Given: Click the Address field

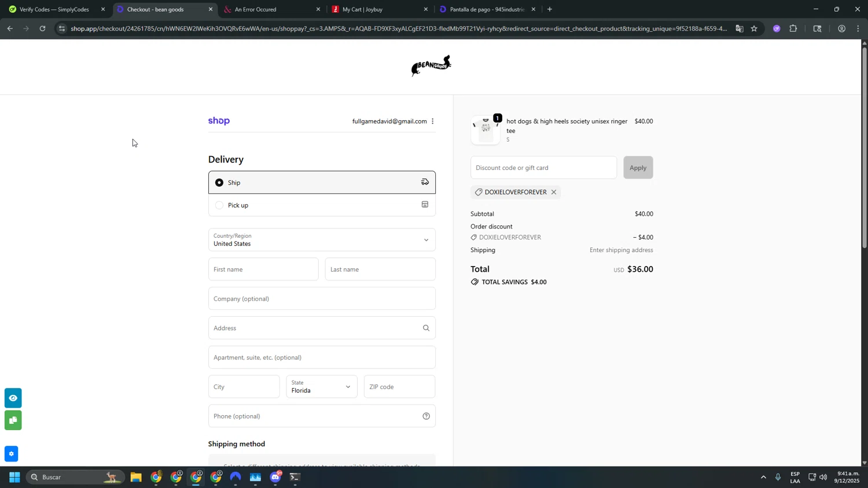Looking at the screenshot, I should 322,328.
